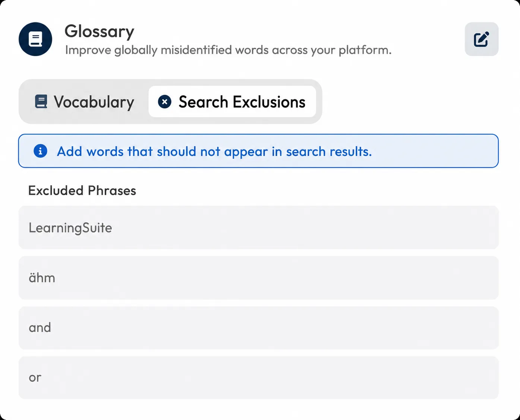Switch to the Vocabulary tab
Viewport: 520px width, 420px height.
pos(84,101)
